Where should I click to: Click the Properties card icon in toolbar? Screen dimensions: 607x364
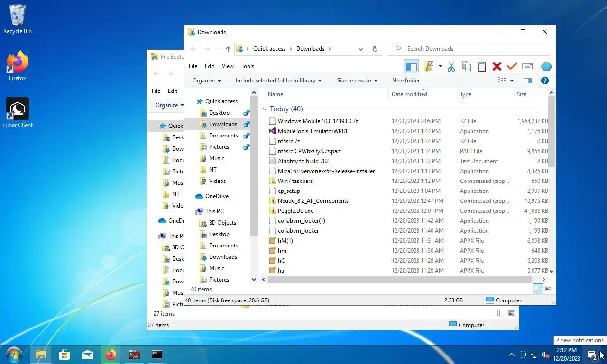(527, 67)
